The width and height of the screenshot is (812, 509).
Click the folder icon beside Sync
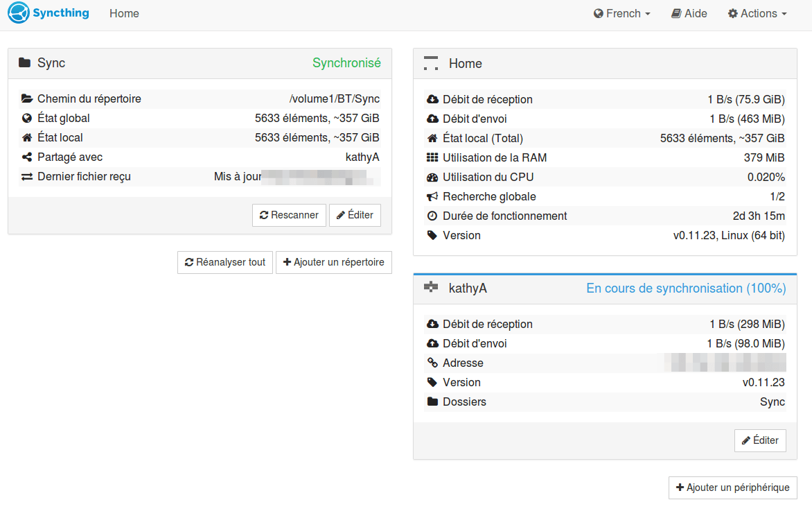tap(24, 62)
